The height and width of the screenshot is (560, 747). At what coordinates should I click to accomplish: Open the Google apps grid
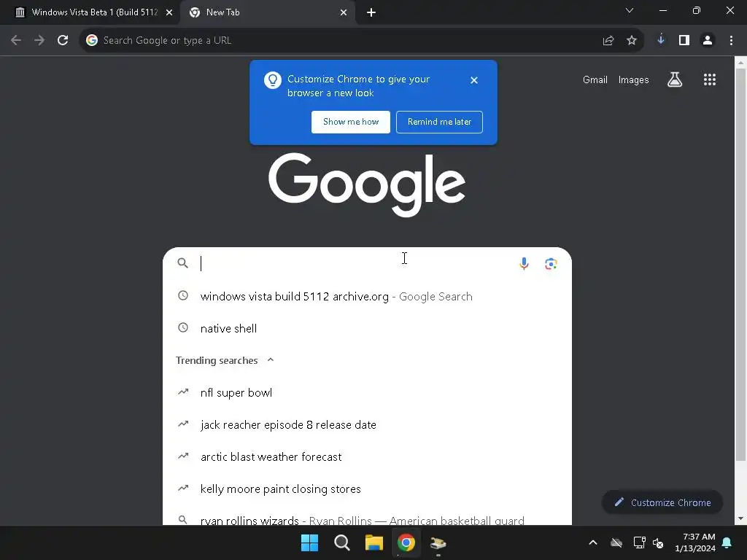(x=709, y=79)
